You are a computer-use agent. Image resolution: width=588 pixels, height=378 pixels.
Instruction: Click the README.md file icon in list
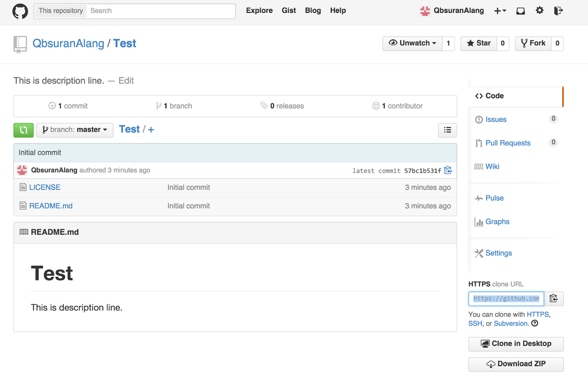tap(23, 206)
